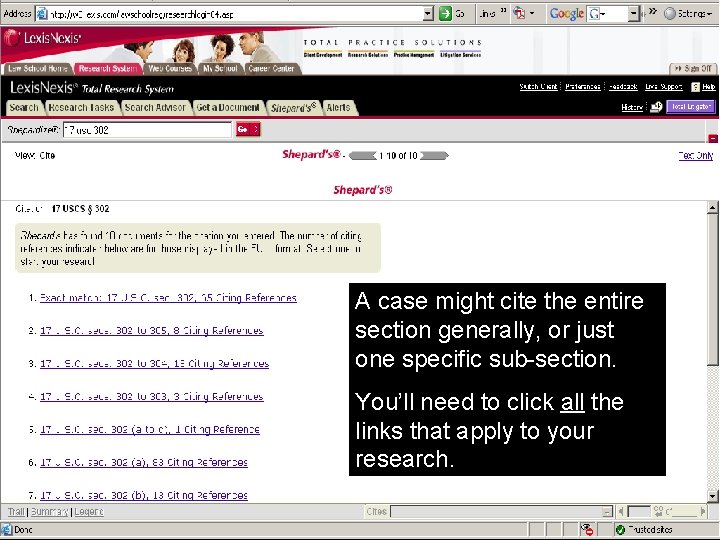The image size is (720, 540).
Task: Open the Preferences link
Action: tap(583, 86)
